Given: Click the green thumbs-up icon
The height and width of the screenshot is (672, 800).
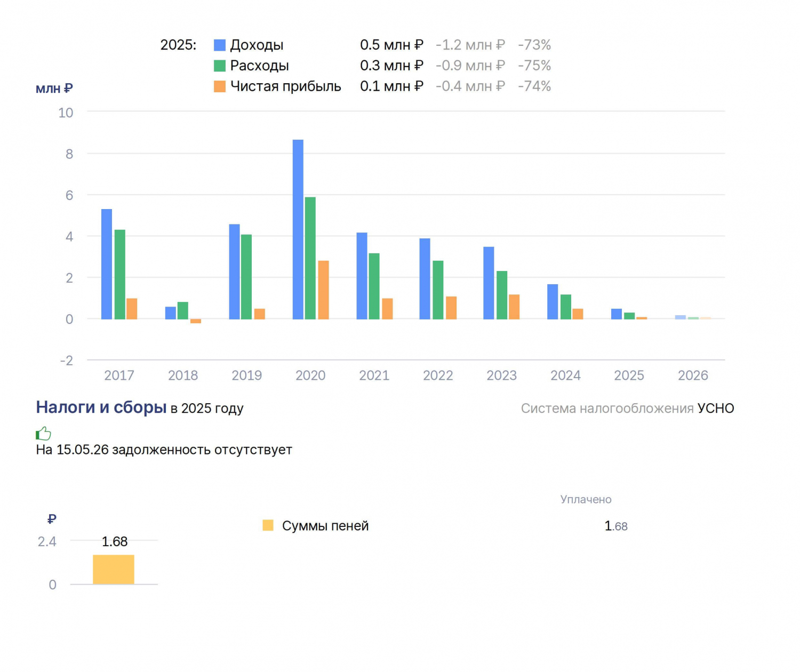Looking at the screenshot, I should pos(43,433).
